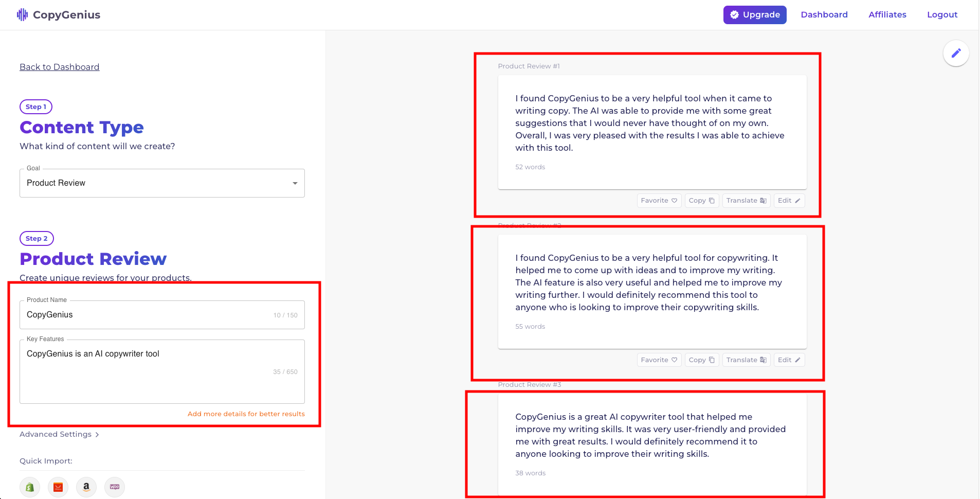Open the Affiliates page
The image size is (980, 499).
point(886,14)
